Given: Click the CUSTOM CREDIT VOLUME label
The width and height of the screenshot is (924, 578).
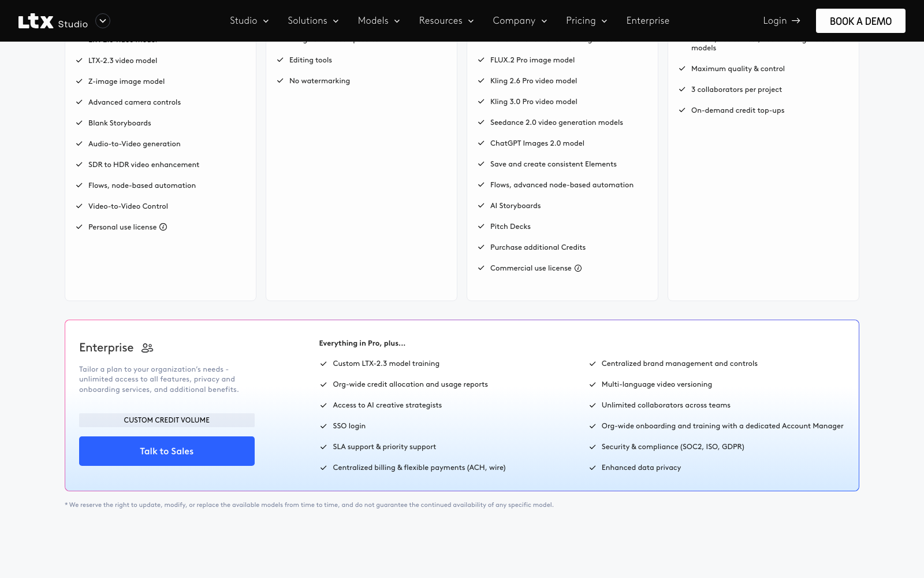Looking at the screenshot, I should [x=167, y=420].
